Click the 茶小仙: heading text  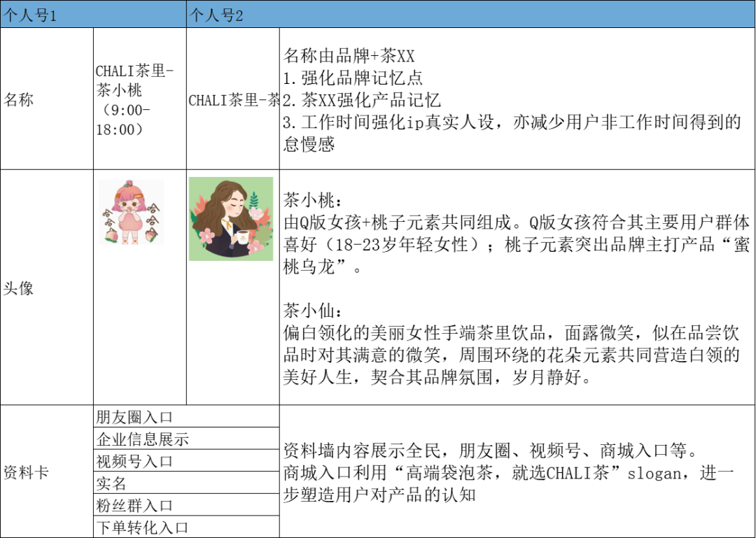pos(313,311)
